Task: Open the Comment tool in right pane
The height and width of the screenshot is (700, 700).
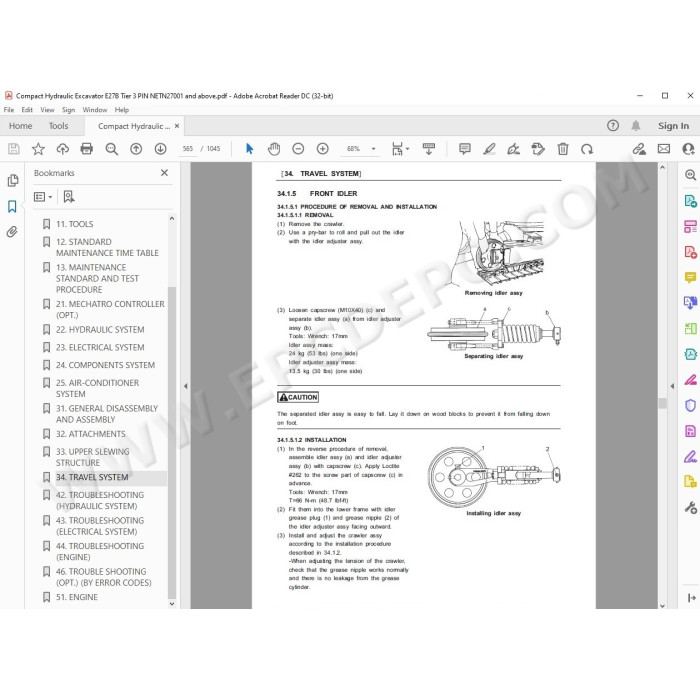Action: click(x=690, y=278)
